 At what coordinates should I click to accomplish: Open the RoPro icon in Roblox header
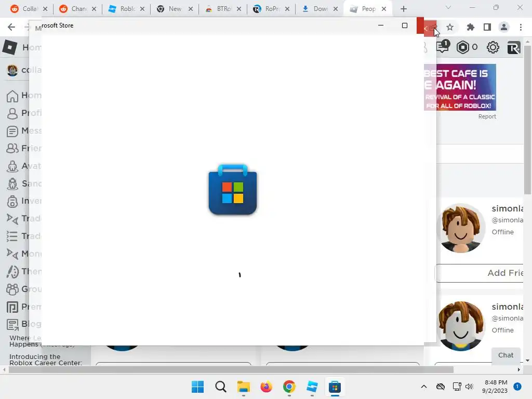pos(514,47)
